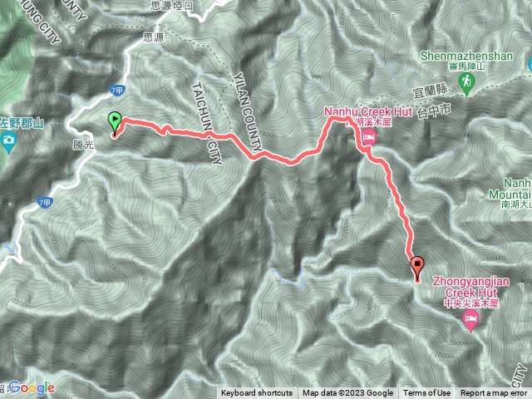Select Zhongyangjian Creek Hut bed icon
Image resolution: width=532 pixels, height=399 pixels.
(470, 320)
